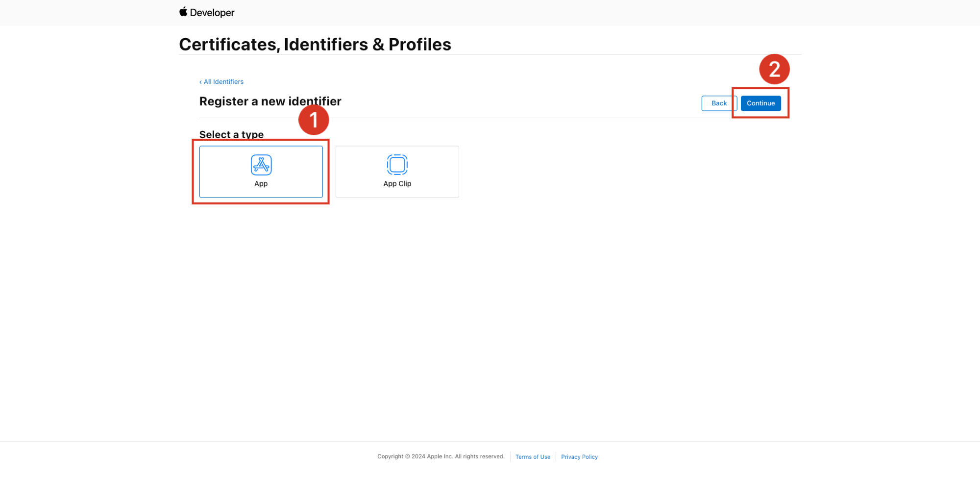Viewport: 980px width, 477px height.
Task: Click the back chevron beside All Identifiers
Action: tap(200, 82)
